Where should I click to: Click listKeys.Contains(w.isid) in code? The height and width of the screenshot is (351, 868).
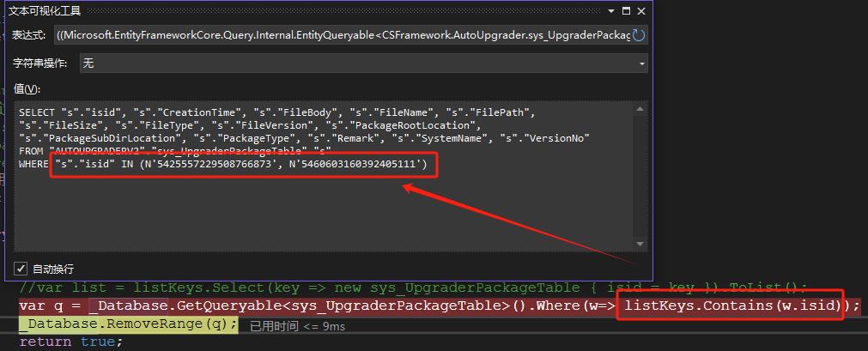(x=731, y=306)
